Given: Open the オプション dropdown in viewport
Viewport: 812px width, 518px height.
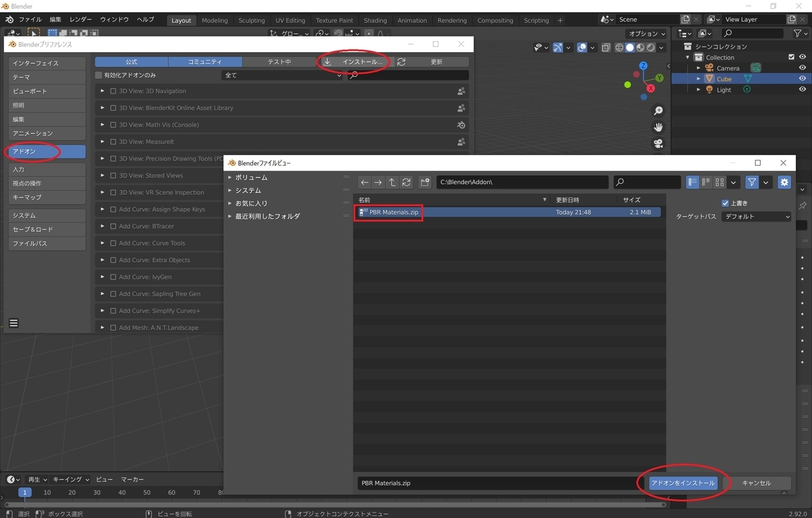Looking at the screenshot, I should [x=646, y=34].
